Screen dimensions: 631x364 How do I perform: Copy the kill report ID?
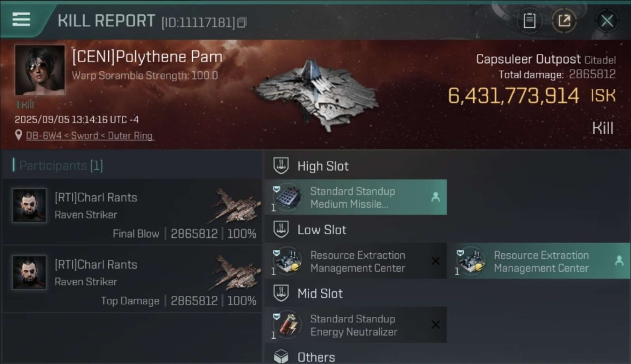click(242, 22)
